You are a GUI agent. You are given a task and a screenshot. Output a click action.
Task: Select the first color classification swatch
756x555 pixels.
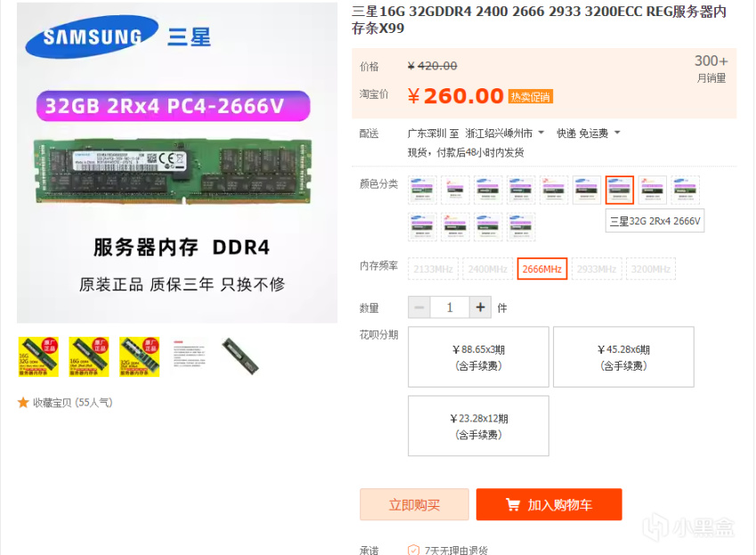pos(422,190)
